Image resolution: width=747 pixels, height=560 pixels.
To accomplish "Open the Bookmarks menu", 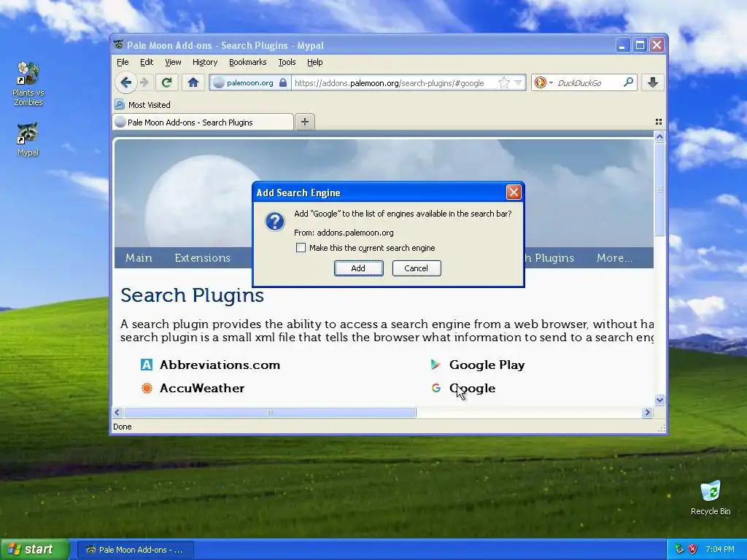I will click(x=248, y=62).
